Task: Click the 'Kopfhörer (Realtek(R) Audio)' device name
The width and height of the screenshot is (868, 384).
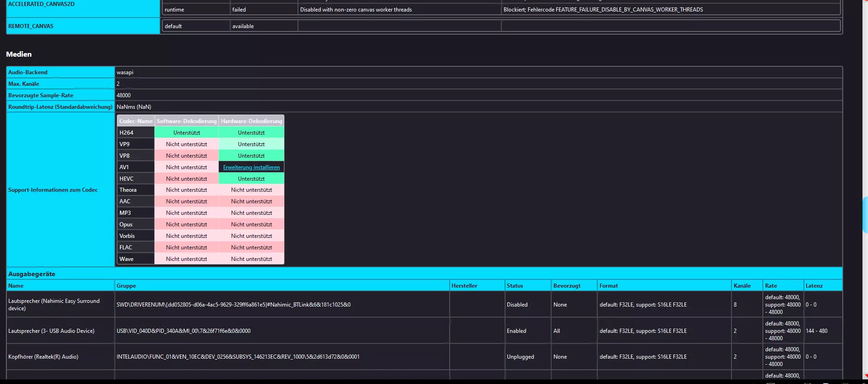Action: pos(43,357)
